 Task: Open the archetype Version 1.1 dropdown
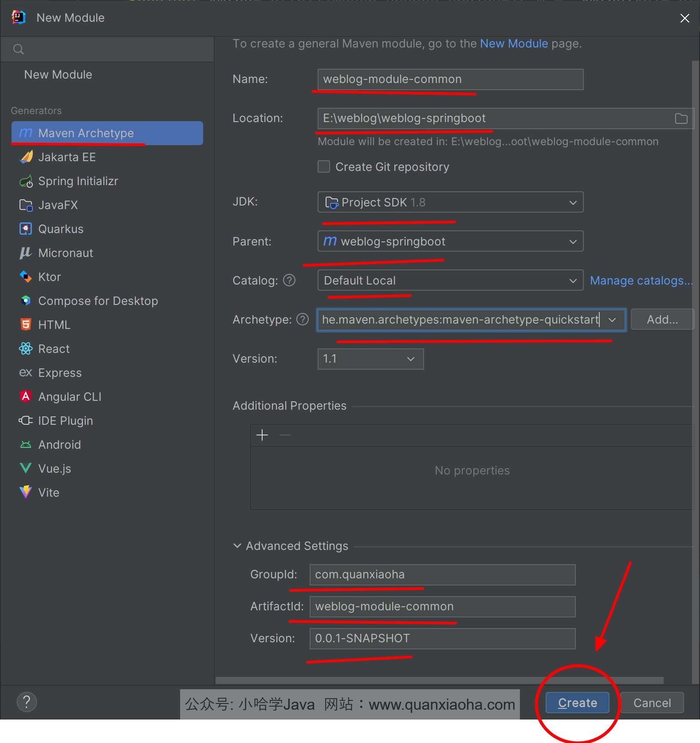click(370, 359)
